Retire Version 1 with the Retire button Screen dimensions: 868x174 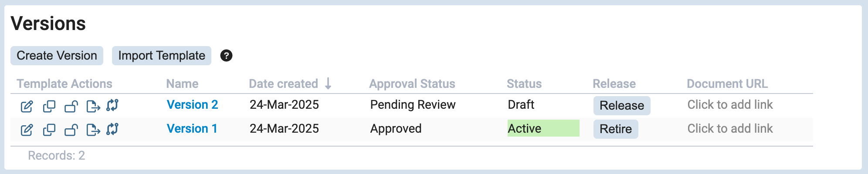pos(615,129)
